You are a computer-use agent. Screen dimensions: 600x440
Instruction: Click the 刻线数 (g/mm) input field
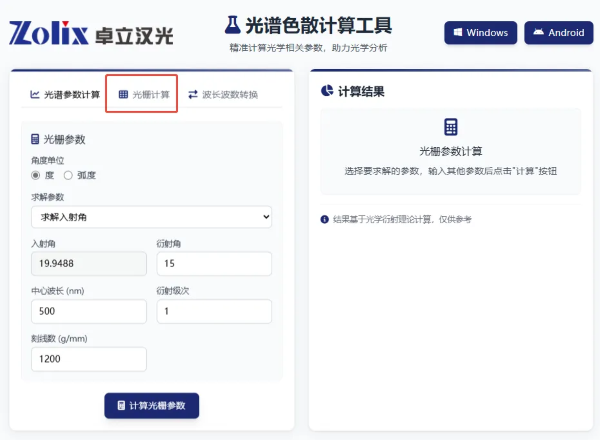89,359
